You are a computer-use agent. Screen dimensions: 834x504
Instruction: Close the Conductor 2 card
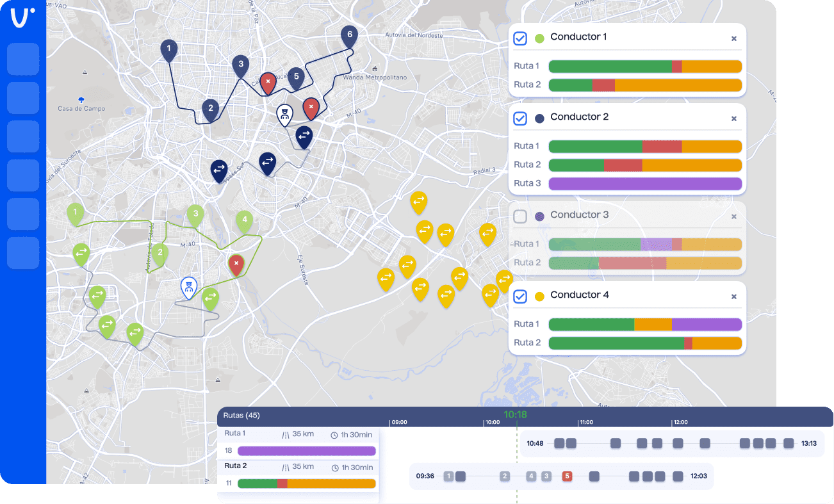734,118
